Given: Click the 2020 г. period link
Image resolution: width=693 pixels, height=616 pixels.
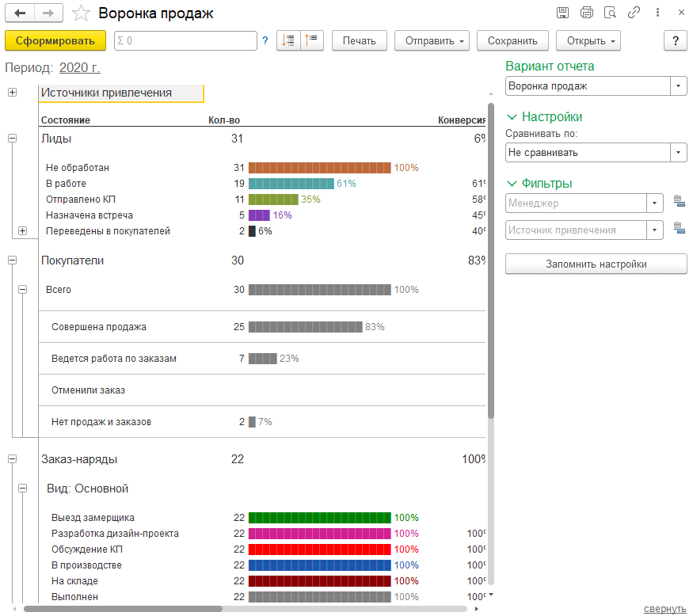Looking at the screenshot, I should coord(80,68).
